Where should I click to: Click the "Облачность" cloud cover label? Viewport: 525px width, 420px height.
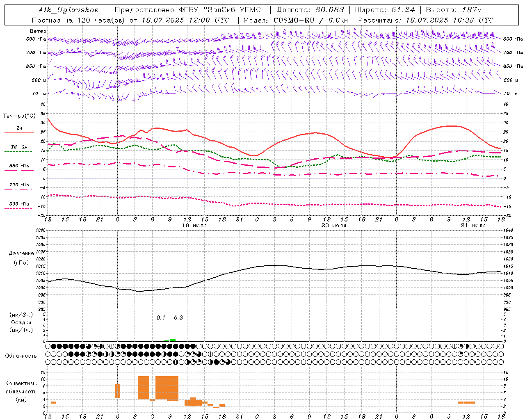[21, 356]
